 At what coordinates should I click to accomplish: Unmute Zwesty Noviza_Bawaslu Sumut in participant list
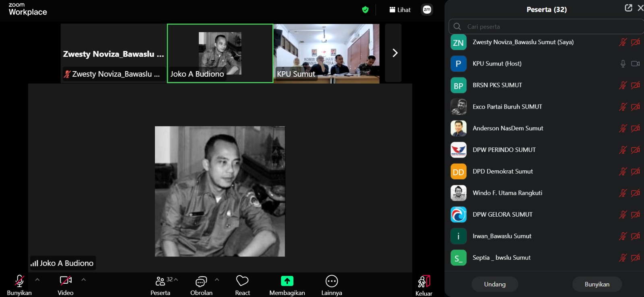pyautogui.click(x=623, y=42)
